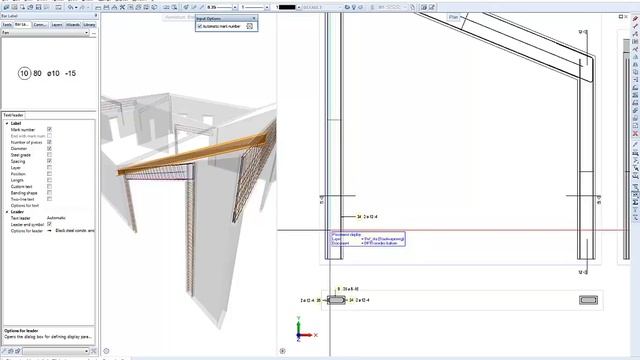Screen dimensions: 640x360
Task: Switch to the Tools palette tab
Action: (7, 25)
